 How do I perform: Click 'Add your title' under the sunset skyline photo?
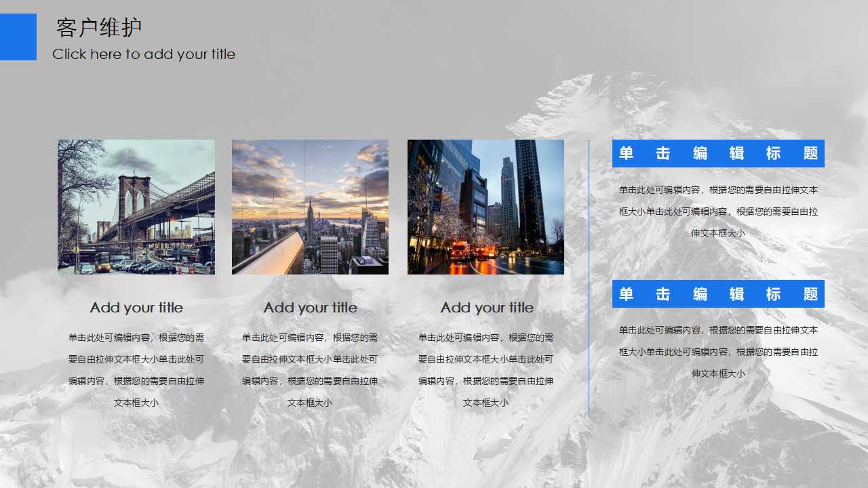click(310, 308)
